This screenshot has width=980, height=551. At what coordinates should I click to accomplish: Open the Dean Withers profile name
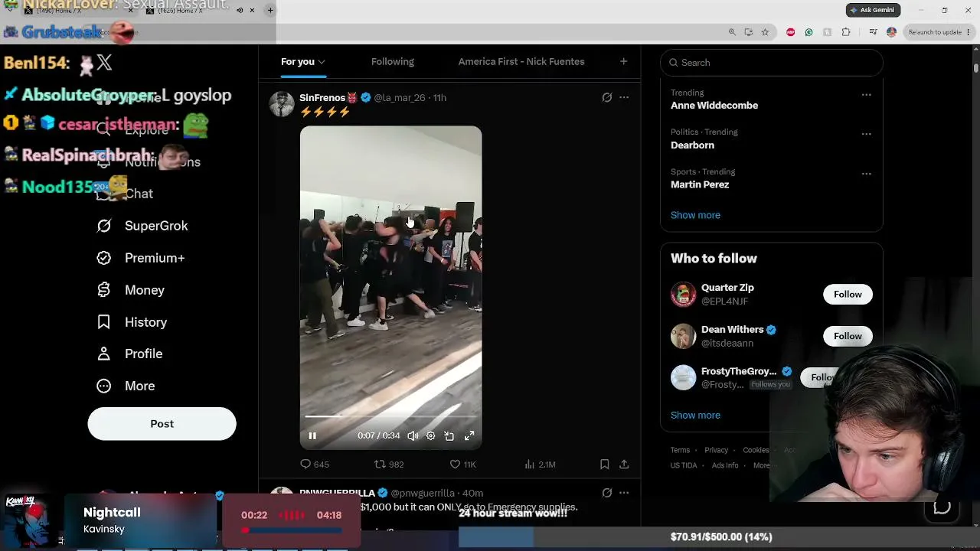click(x=733, y=330)
